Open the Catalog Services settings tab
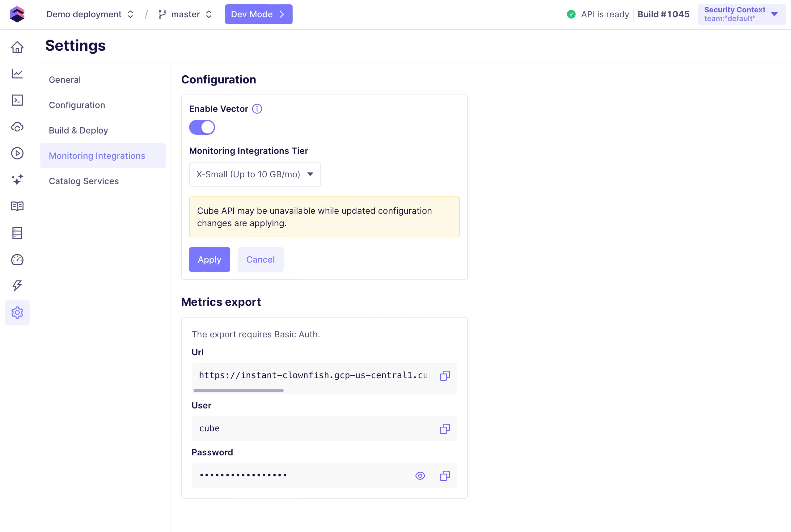The height and width of the screenshot is (532, 791). coord(84,181)
